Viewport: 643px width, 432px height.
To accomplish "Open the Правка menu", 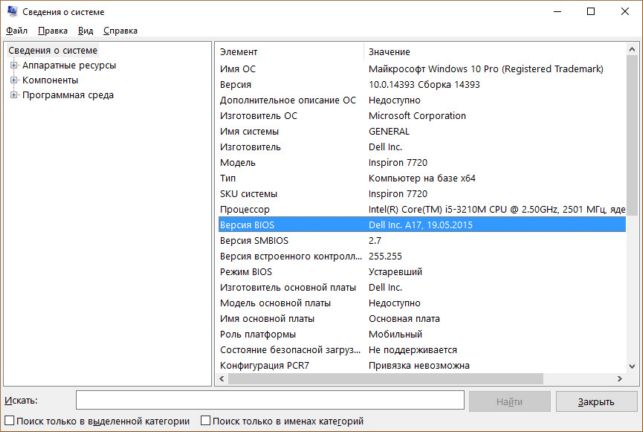I will [52, 31].
